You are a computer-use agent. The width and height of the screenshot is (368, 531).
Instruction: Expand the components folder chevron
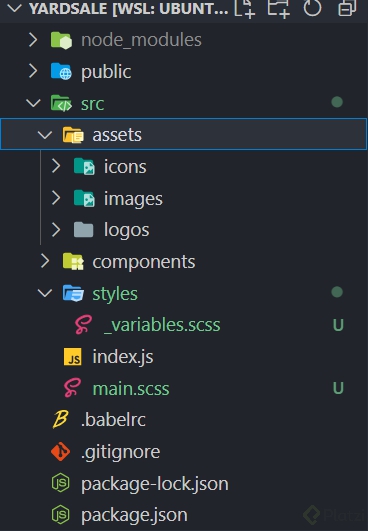(45, 261)
